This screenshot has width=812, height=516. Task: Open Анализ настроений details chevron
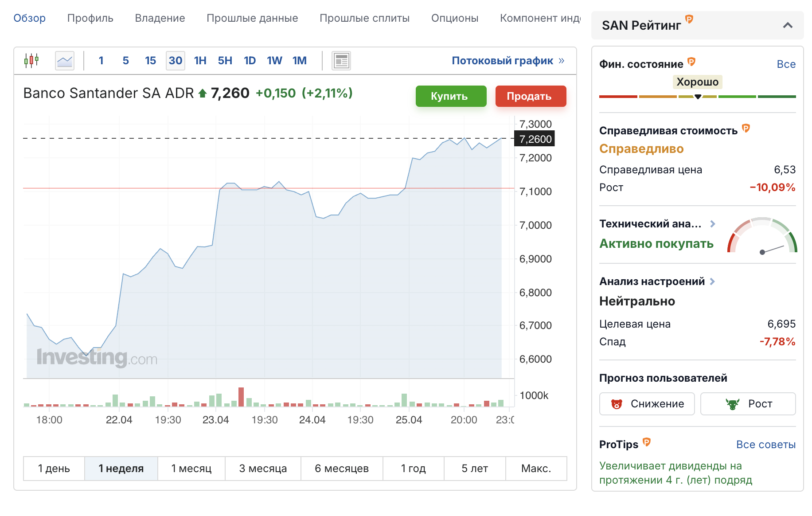(712, 281)
